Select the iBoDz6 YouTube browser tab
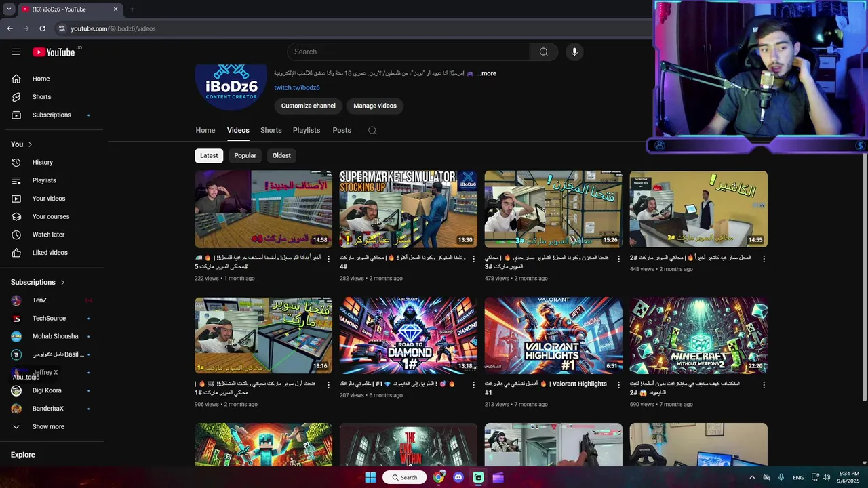Image resolution: width=868 pixels, height=488 pixels. [69, 9]
